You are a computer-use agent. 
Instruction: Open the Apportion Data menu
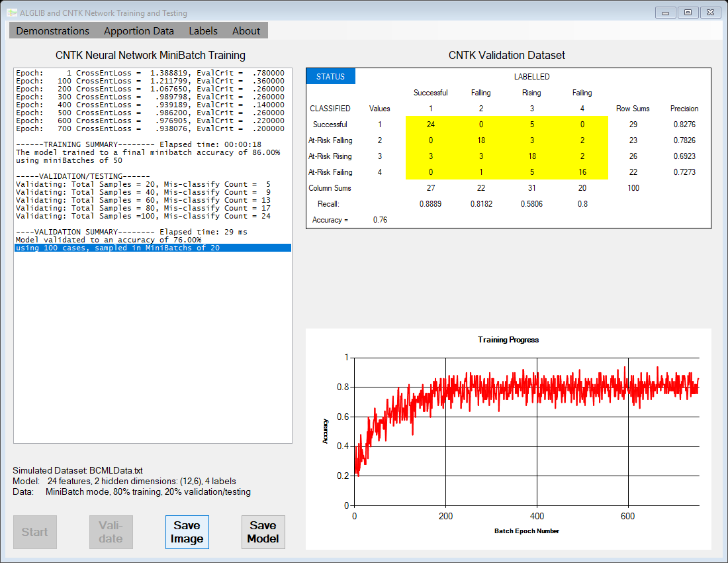coord(139,30)
